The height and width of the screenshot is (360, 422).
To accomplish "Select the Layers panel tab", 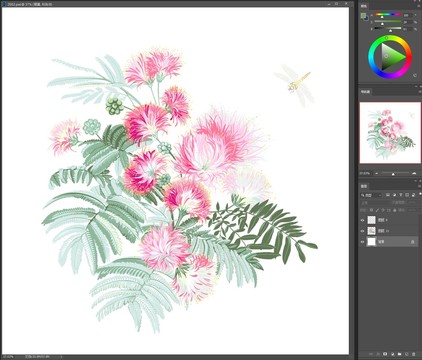I will (364, 186).
